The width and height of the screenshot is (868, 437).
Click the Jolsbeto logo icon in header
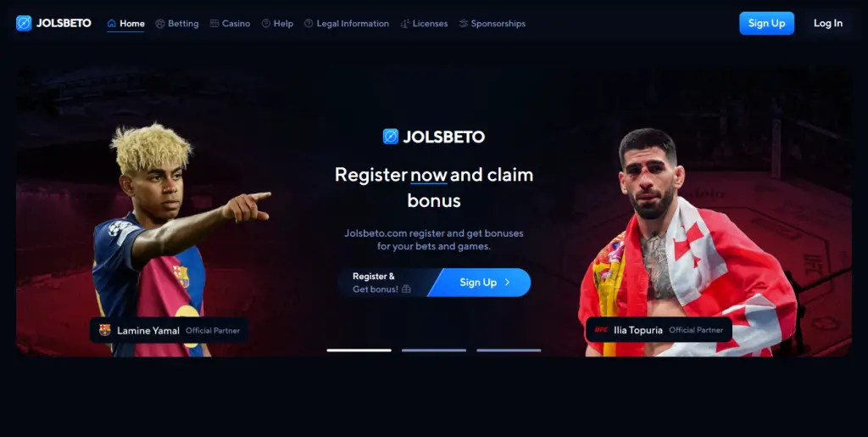24,23
